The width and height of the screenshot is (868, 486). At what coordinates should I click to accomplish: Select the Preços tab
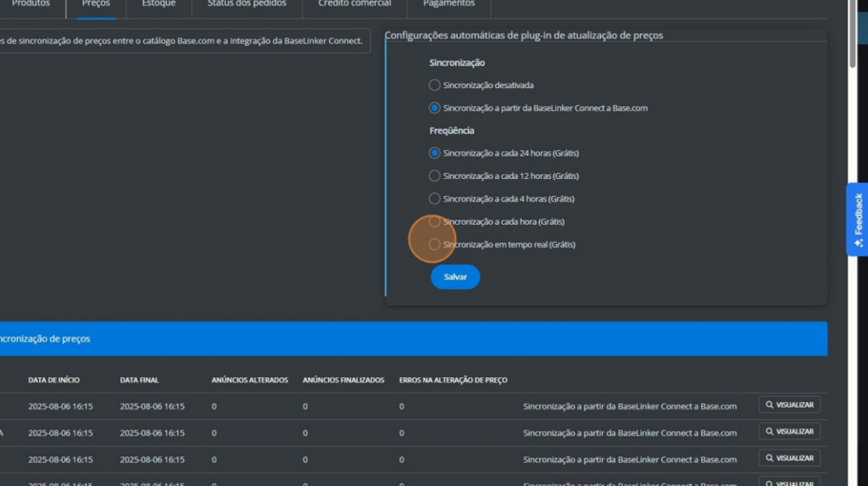point(96,4)
